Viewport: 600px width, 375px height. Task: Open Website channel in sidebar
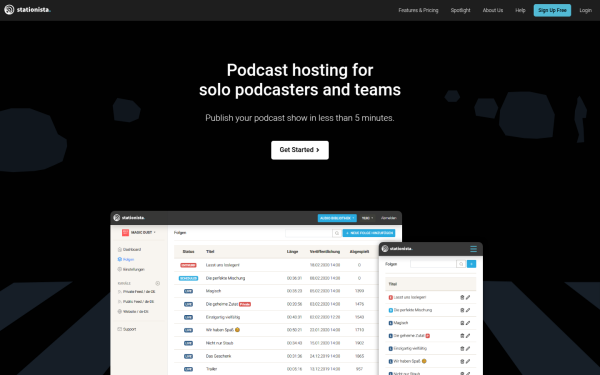[x=133, y=311]
